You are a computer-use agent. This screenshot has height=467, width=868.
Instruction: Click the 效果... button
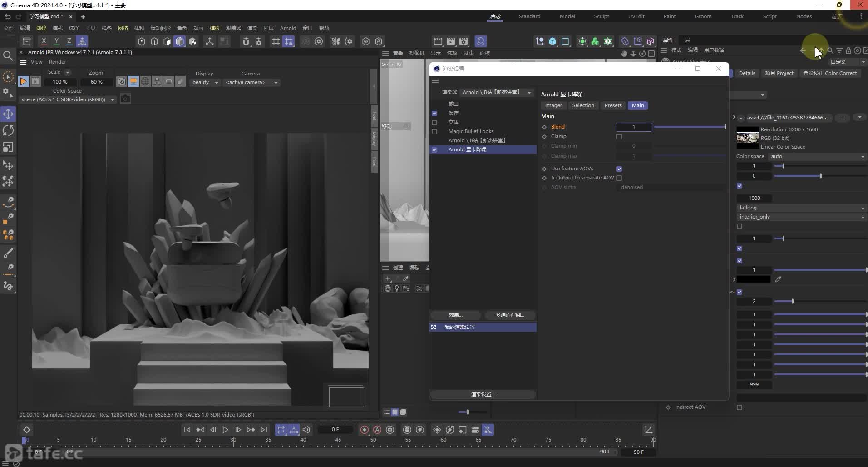(x=455, y=315)
